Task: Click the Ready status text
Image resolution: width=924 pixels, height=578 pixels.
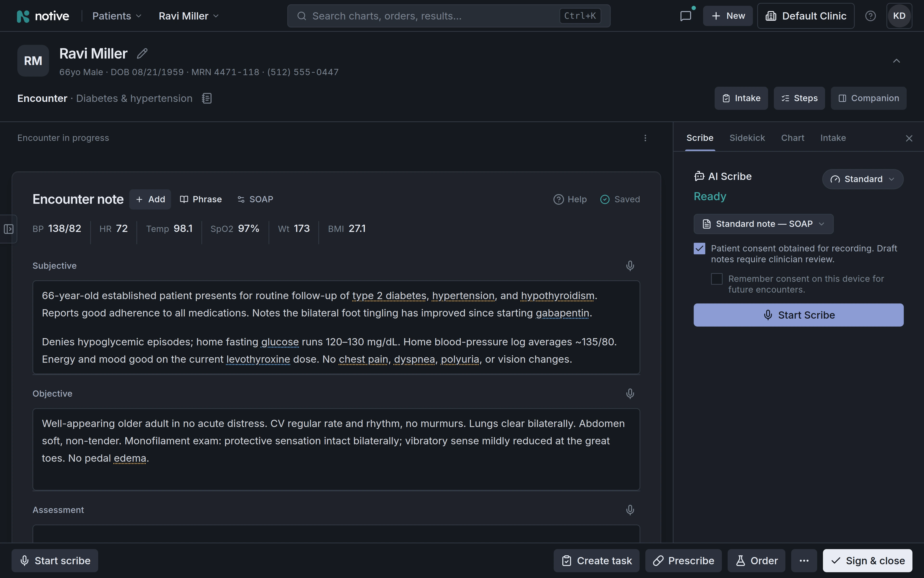Action: (710, 197)
